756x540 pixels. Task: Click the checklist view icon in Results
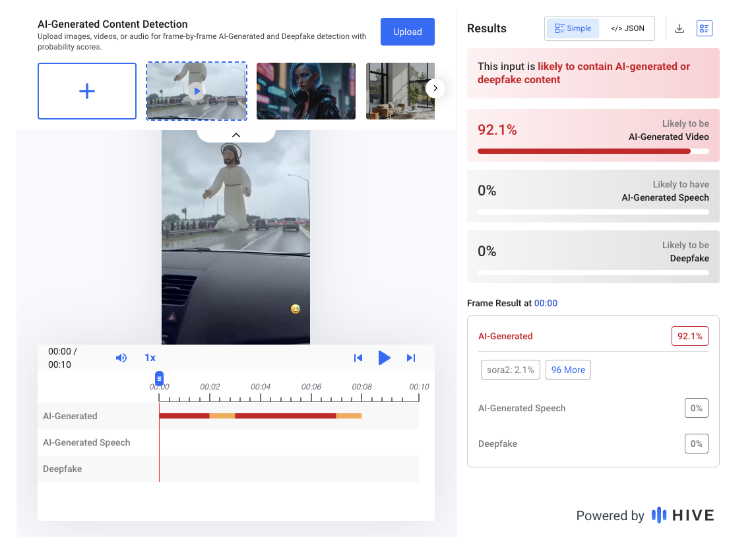705,28
